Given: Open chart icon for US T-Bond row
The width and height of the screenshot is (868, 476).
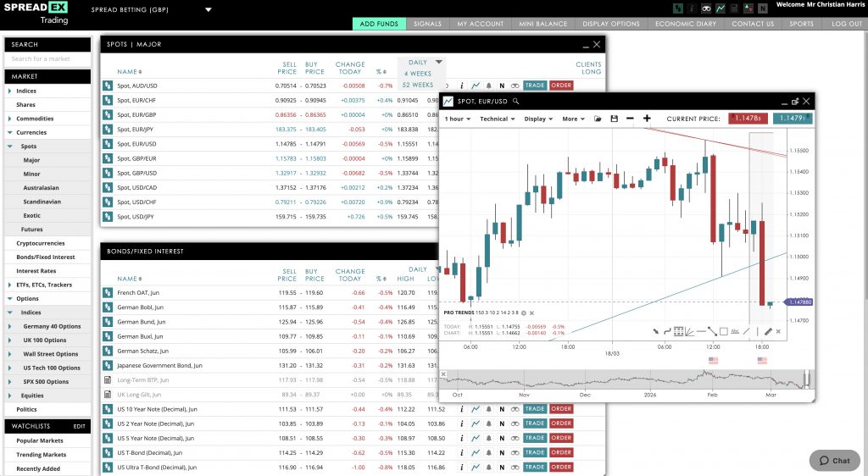Looking at the screenshot, I should 476,453.
